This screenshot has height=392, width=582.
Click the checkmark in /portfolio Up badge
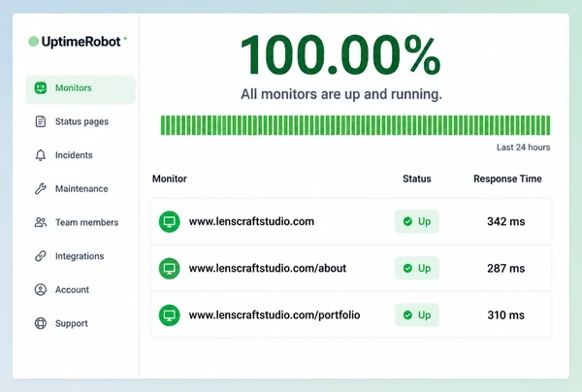point(407,315)
